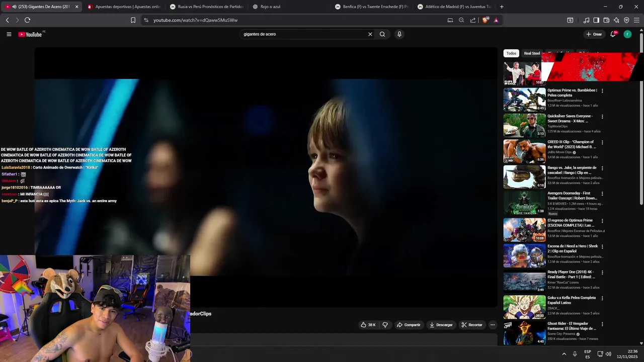Screen dimensions: 644x362
Task: Open YouTube notifications bell
Action: point(613,34)
